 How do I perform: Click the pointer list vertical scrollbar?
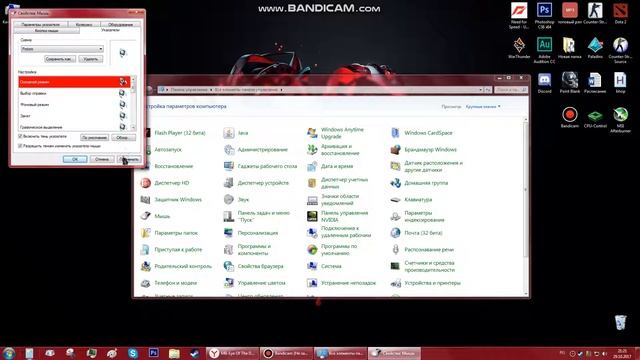point(133,103)
